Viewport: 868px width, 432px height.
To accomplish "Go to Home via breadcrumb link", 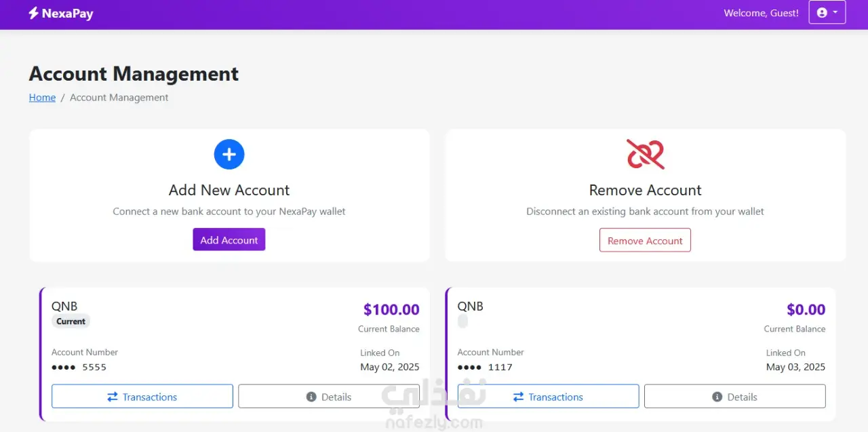I will pyautogui.click(x=42, y=98).
